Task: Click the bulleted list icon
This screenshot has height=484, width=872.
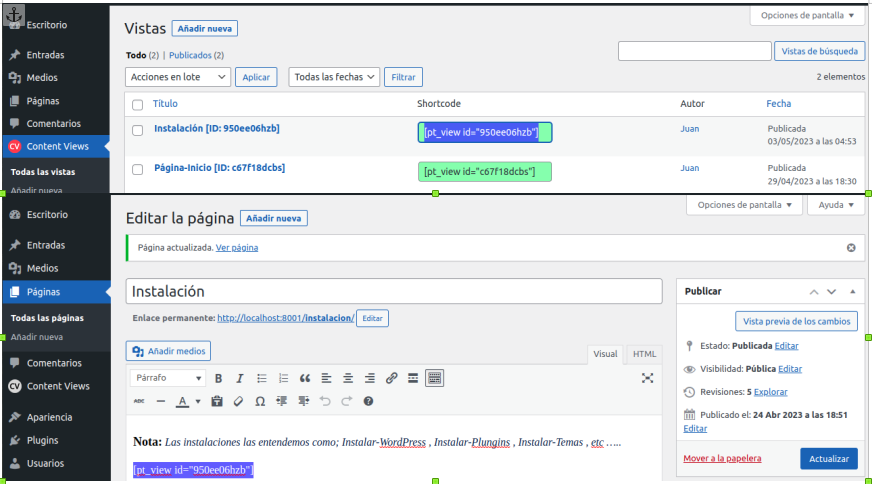Action: [262, 378]
